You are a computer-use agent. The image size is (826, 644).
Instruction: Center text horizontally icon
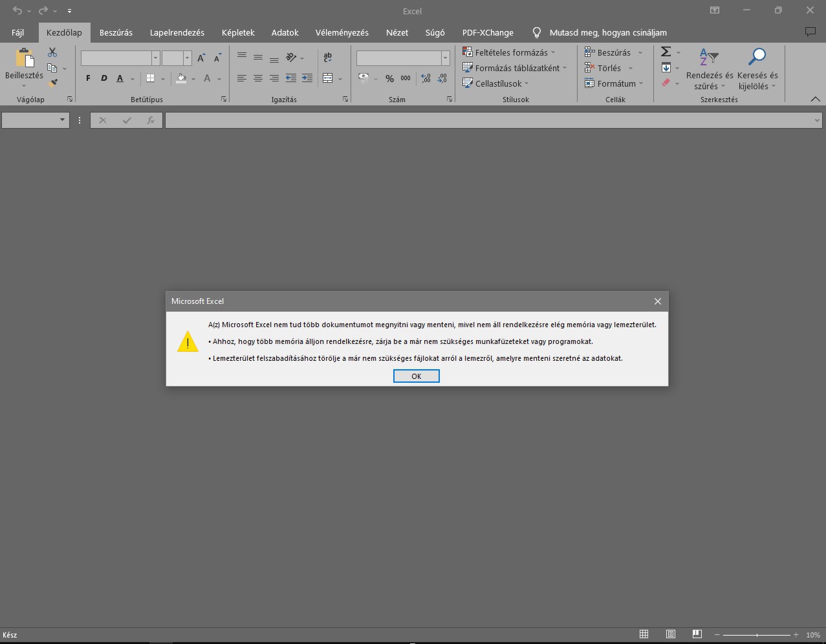coord(258,78)
